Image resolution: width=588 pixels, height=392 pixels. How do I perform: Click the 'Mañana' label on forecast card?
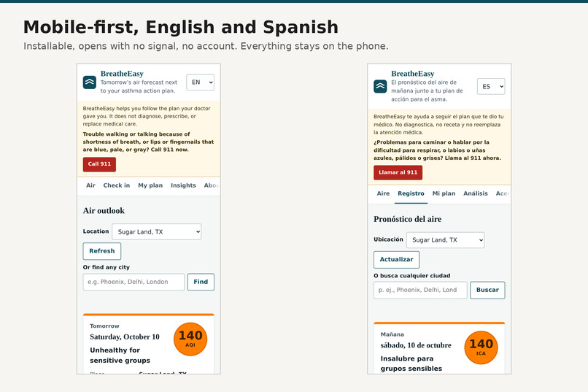[x=392, y=334]
